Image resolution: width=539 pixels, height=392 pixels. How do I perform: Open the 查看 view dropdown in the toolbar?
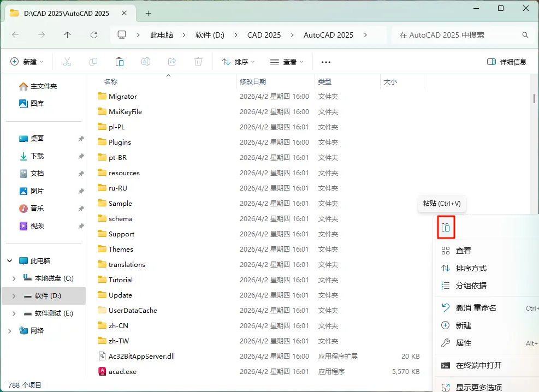pos(287,62)
